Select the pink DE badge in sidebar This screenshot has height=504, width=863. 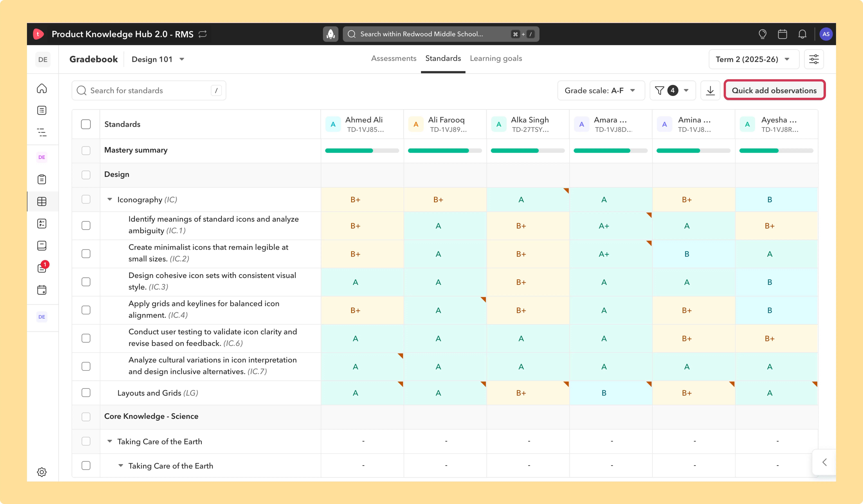[x=42, y=157]
